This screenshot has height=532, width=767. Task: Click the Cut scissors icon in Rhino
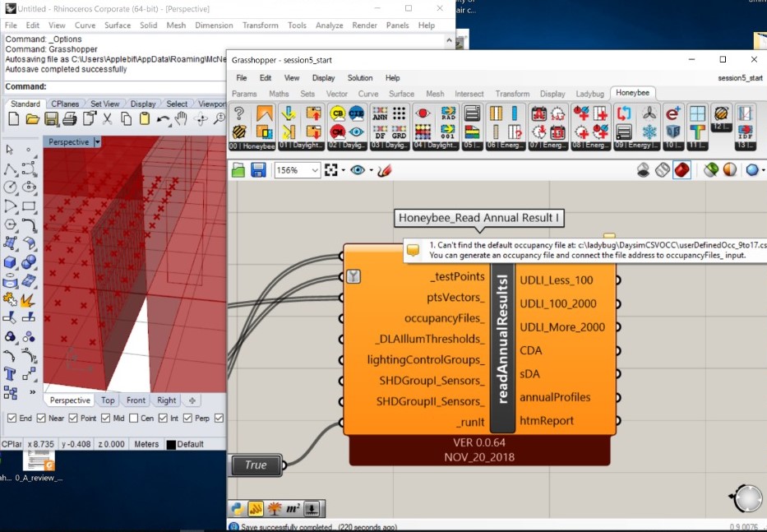click(x=107, y=119)
